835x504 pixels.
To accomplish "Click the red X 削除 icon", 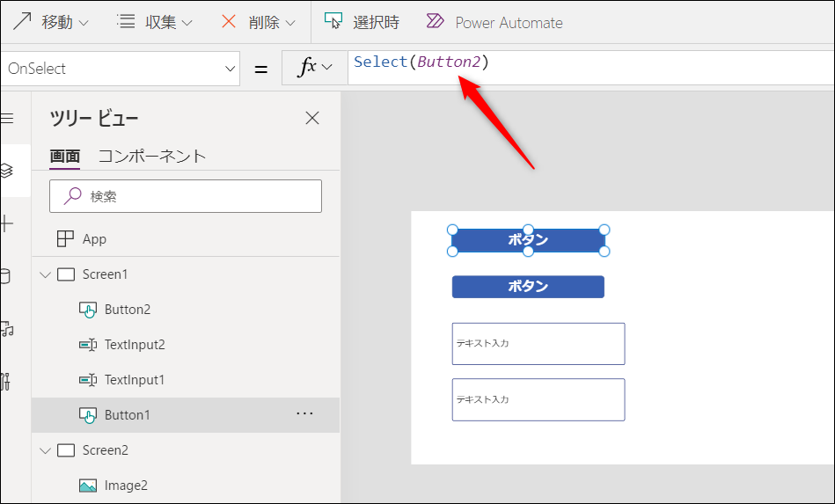I will (229, 21).
